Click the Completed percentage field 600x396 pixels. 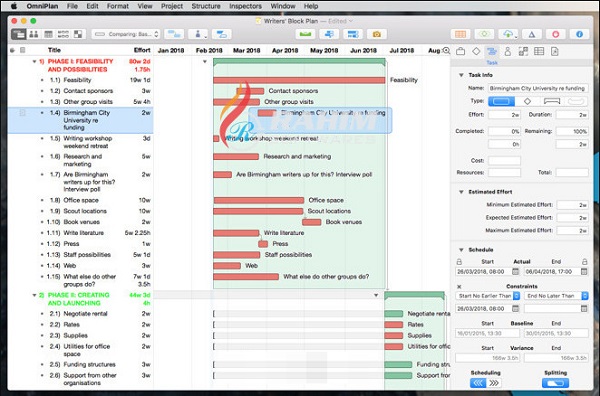click(504, 131)
